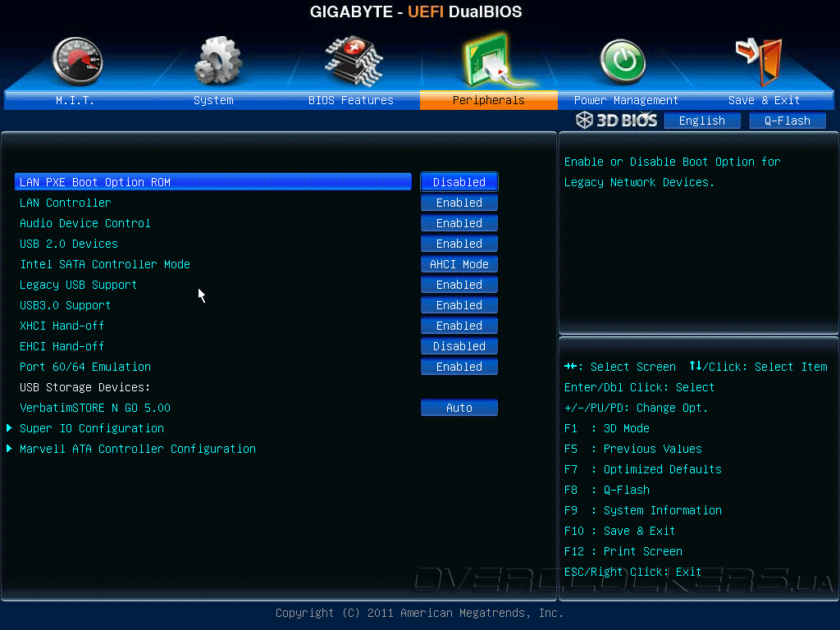Click the ESC/Right Click: Exit help line
This screenshot has height=630, width=840.
632,572
